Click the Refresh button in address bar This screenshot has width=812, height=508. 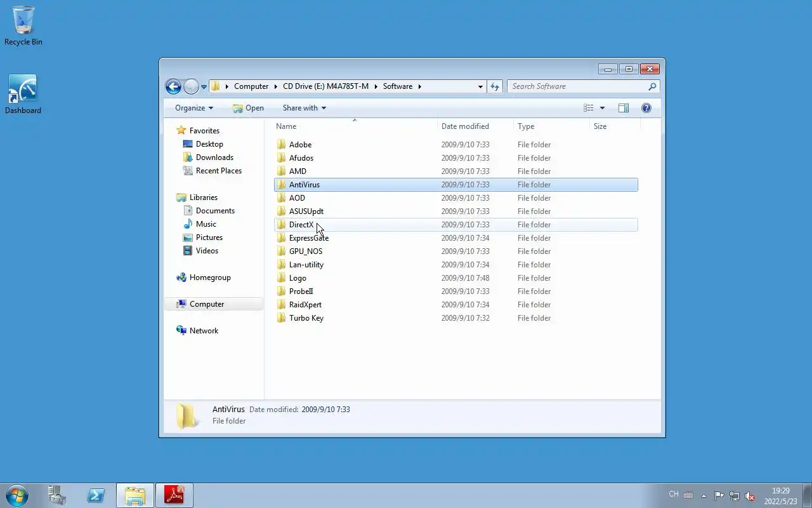point(495,86)
